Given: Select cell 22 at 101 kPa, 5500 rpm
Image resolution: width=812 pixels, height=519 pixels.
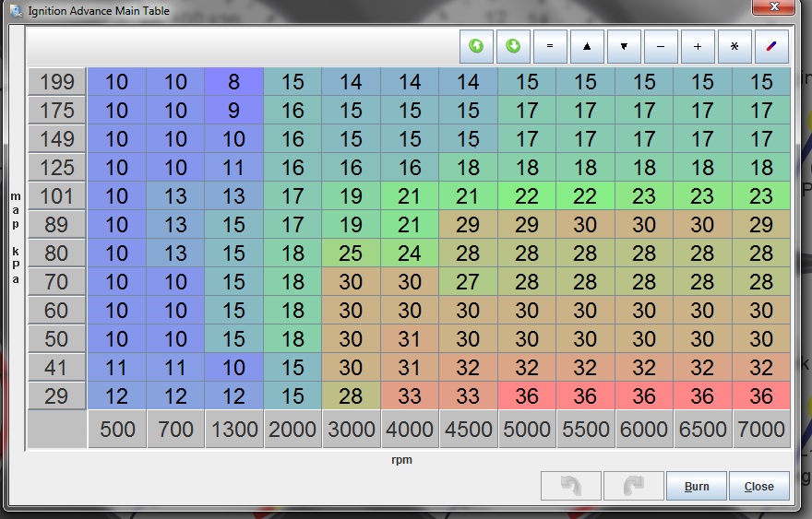Looking at the screenshot, I should (585, 196).
